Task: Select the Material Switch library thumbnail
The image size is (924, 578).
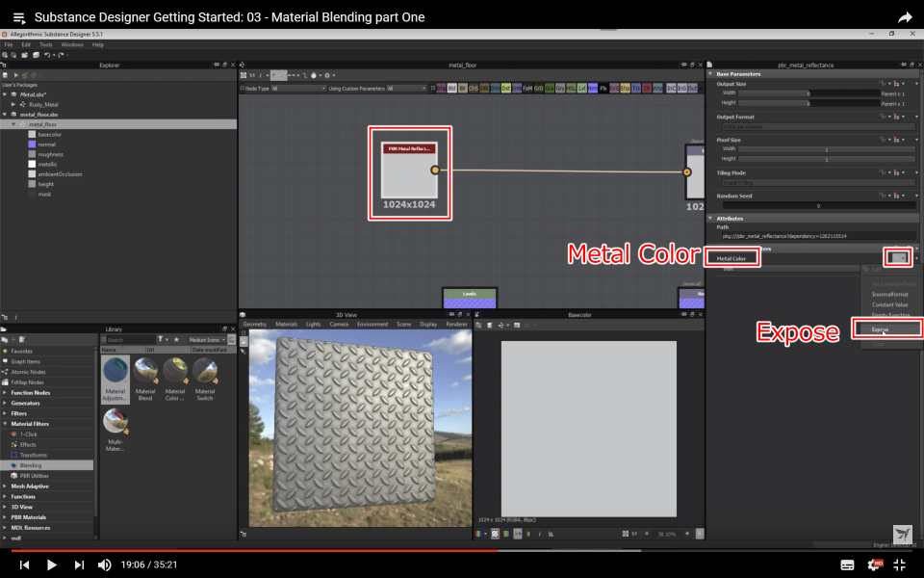Action: coord(204,380)
